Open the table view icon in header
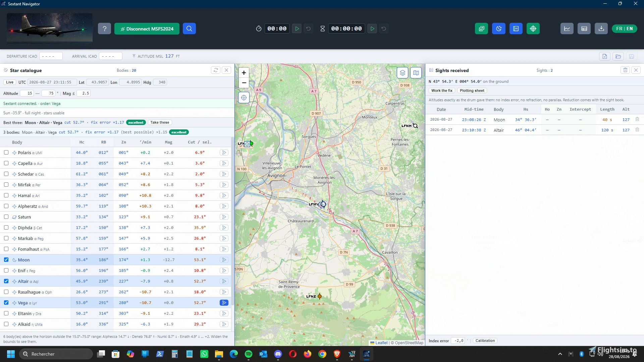 tap(584, 28)
